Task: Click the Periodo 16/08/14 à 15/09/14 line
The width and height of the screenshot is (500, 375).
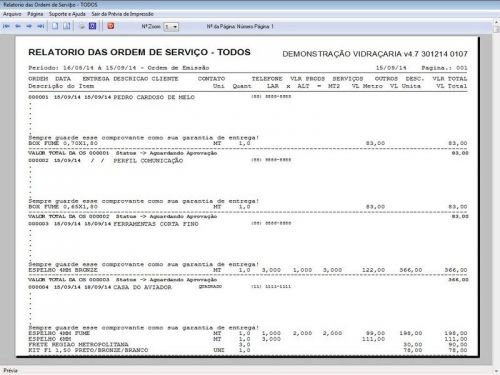Action: click(x=119, y=68)
